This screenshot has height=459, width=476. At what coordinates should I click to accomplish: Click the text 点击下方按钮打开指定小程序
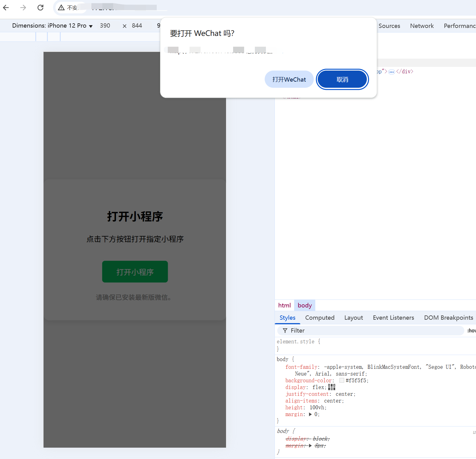tap(135, 239)
